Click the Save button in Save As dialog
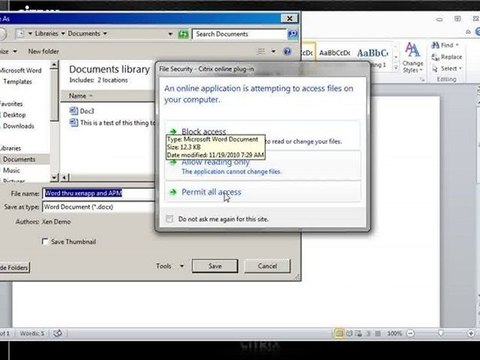Screen dimensions: 480x360 pos(215,266)
